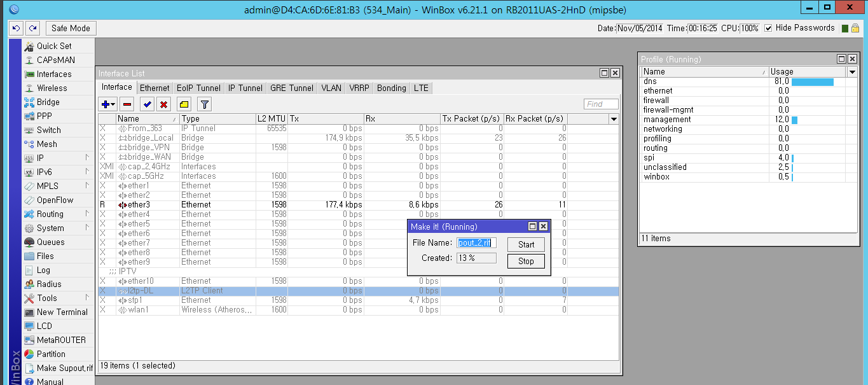Open the Profile panel column dropdown arrow
Screen dimensions: 868x385
click(x=851, y=72)
